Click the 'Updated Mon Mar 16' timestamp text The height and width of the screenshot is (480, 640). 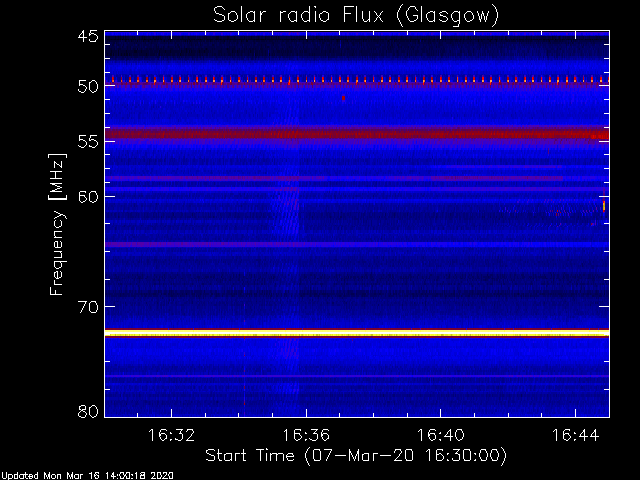[87, 476]
